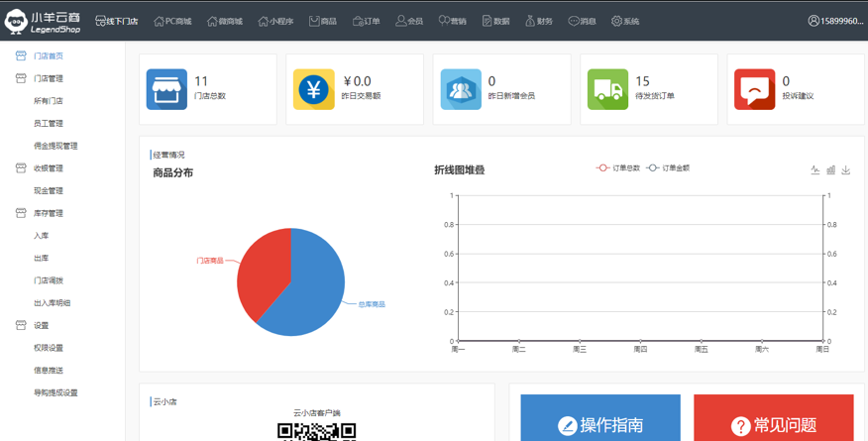Image resolution: width=868 pixels, height=441 pixels.
Task: Collapse the 设置 sidebar group
Action: point(40,325)
